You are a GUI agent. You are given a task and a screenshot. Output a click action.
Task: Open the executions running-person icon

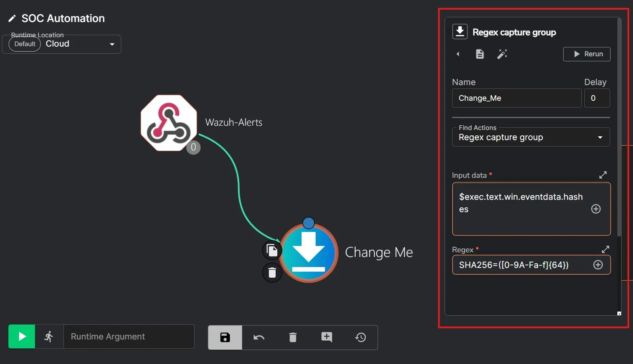coord(49,336)
